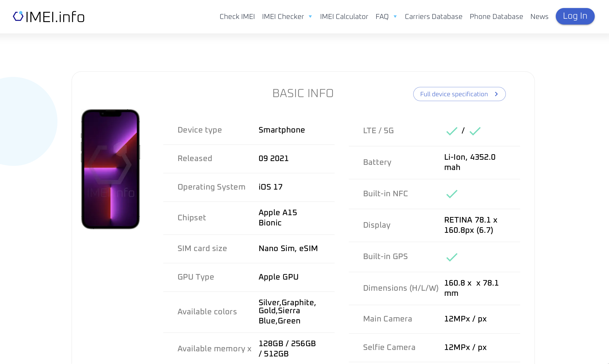Click the IMEI.info hexagon logo icon

18,16
